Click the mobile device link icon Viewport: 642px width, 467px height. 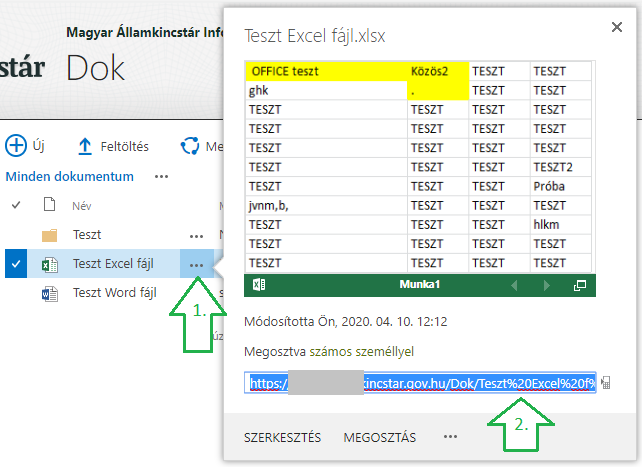[x=606, y=383]
